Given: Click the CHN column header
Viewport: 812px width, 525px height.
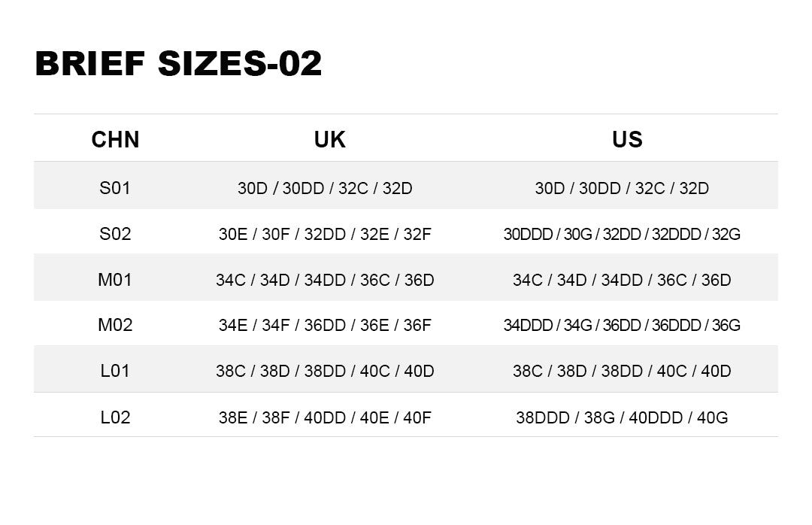Looking at the screenshot, I should (115, 139).
